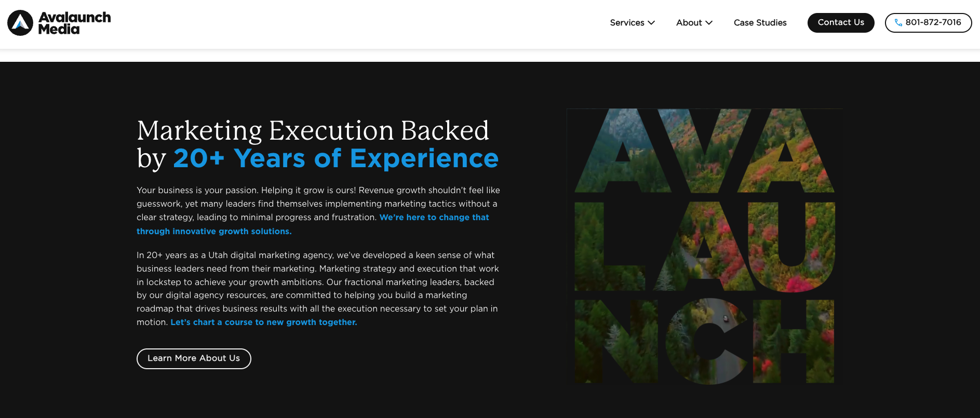Screen dimensions: 980x418
Task: Click the "Marketing Execution Backed" heading line
Action: pos(313,130)
